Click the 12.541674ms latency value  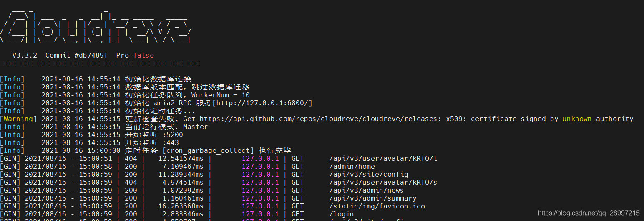coord(181,159)
